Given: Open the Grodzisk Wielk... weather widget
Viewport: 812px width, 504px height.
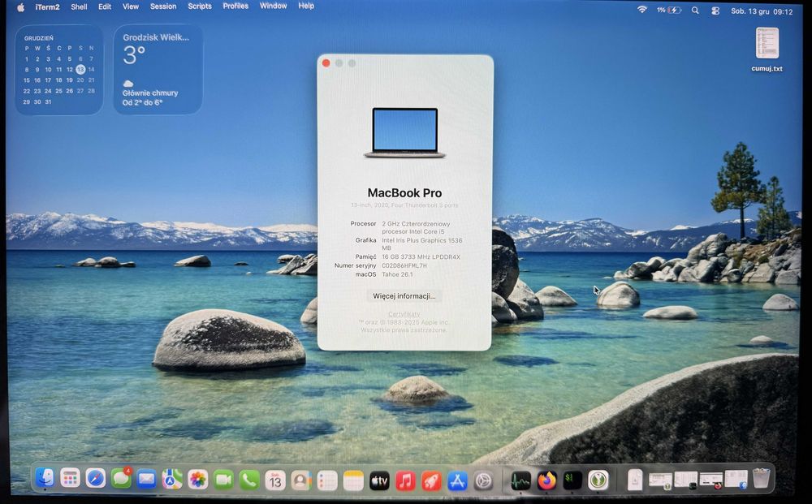Looking at the screenshot, I should click(158, 69).
